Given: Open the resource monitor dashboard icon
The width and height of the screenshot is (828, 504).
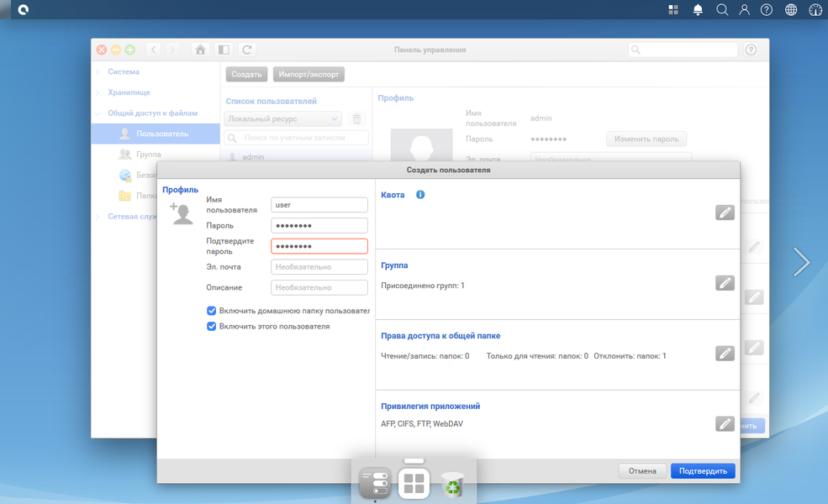Looking at the screenshot, I should [815, 9].
